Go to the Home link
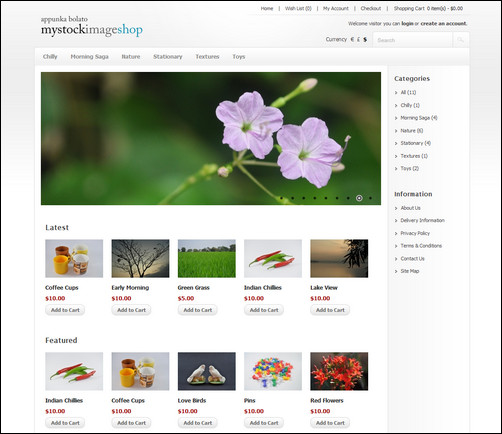 [267, 9]
